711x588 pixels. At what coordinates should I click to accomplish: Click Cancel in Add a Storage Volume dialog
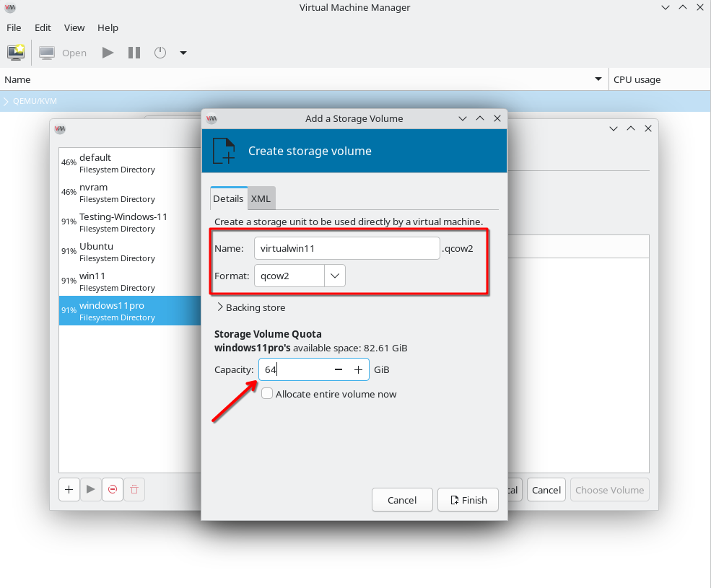point(402,500)
